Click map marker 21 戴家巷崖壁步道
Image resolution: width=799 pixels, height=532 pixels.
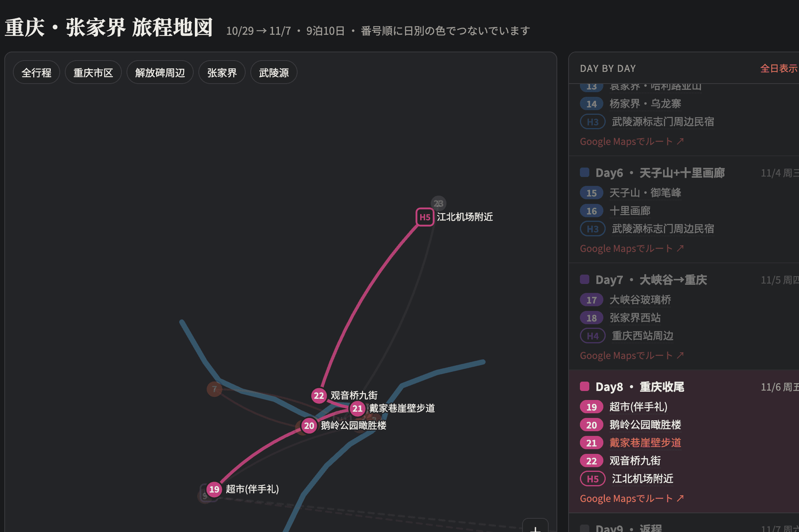pos(357,409)
